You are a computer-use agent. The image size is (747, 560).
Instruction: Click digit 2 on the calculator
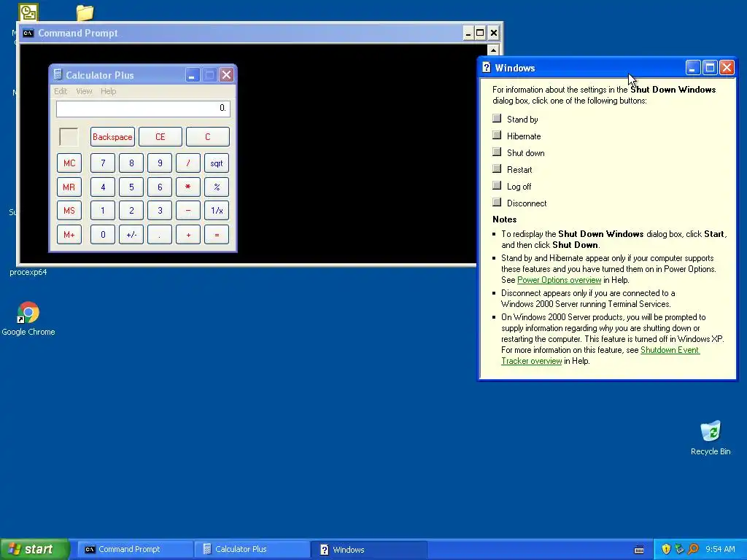tap(131, 211)
